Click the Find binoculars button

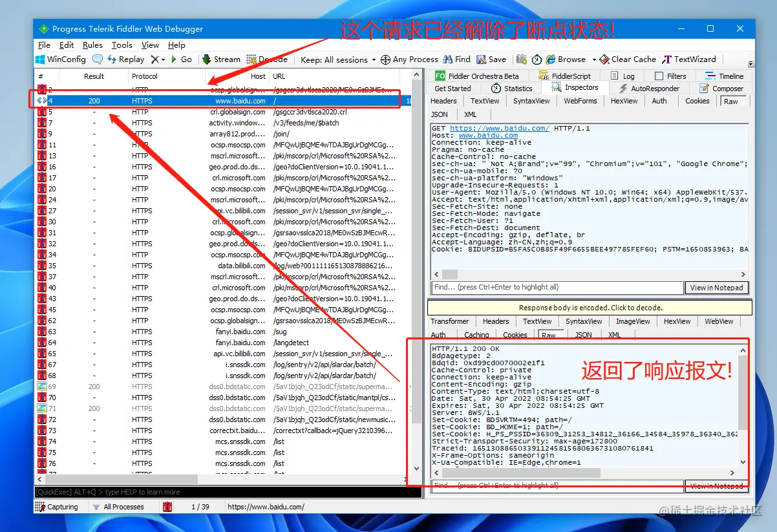(457, 59)
